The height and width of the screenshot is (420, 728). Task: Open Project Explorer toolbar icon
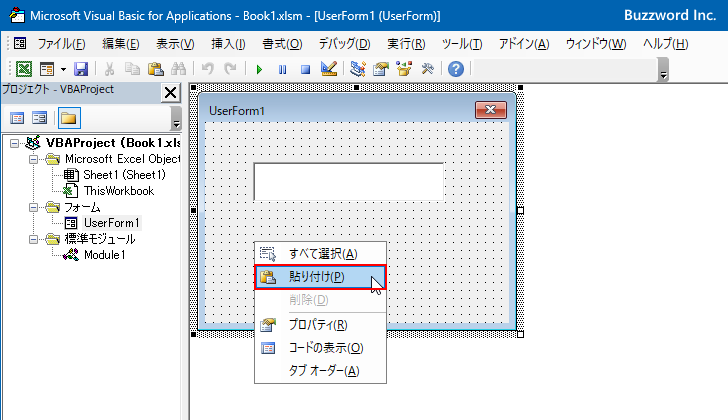358,69
